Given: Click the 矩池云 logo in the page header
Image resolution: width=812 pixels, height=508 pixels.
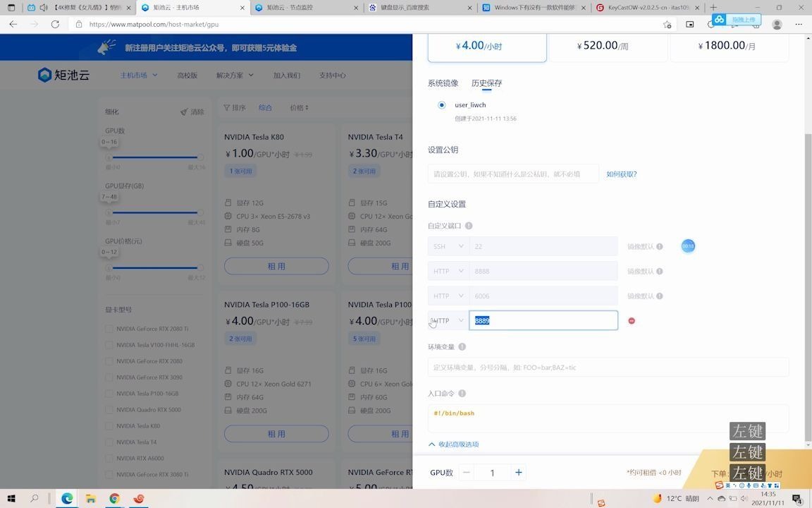Looking at the screenshot, I should pos(63,75).
